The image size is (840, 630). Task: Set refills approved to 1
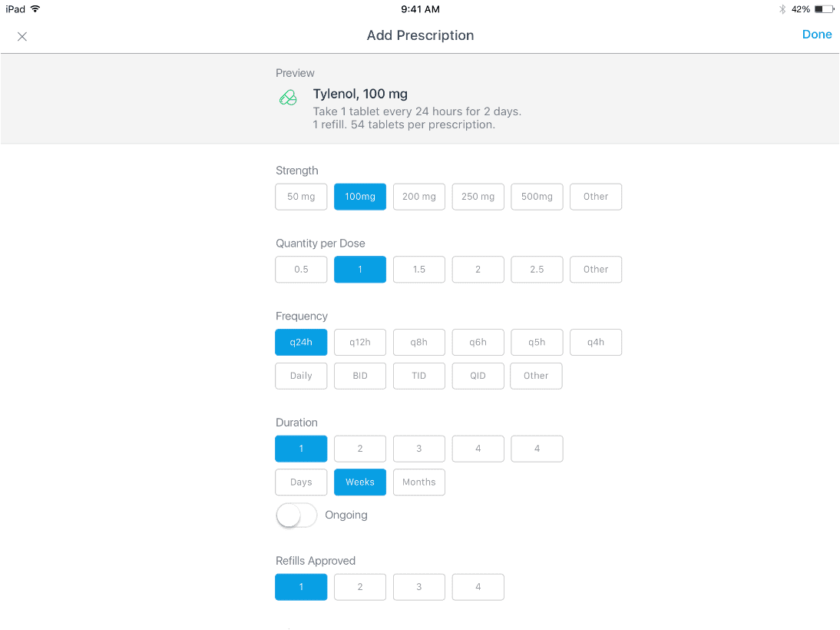click(301, 587)
